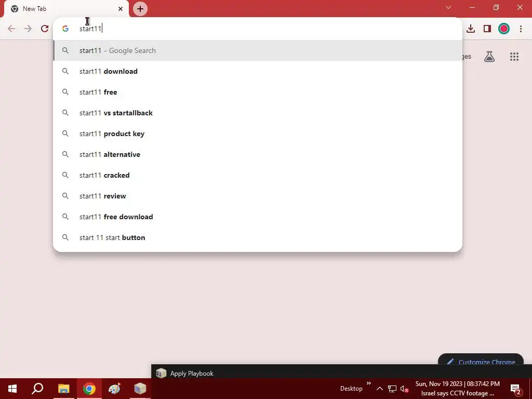This screenshot has height=399, width=532.
Task: Minimize the Chrome window
Action: (472, 7)
